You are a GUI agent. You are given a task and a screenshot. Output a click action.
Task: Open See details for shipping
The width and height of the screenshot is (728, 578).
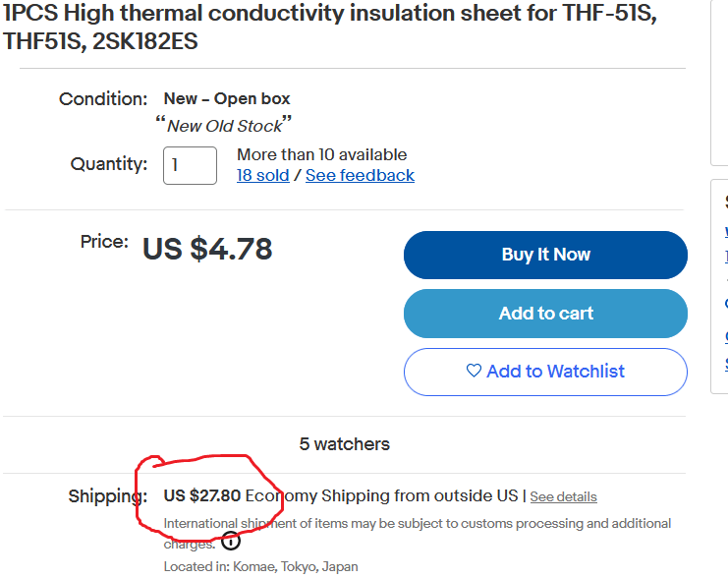[x=563, y=496]
